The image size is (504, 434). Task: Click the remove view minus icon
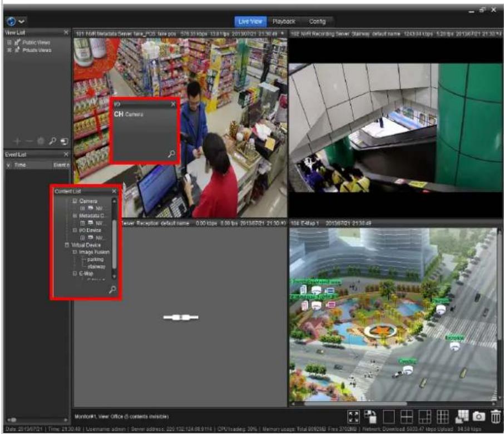pyautogui.click(x=29, y=141)
